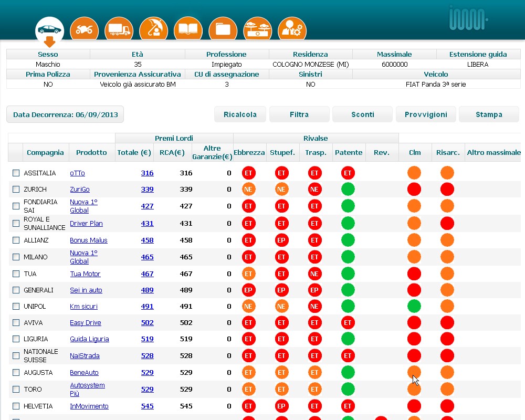Open the Filtra options
This screenshot has height=420, width=525.
click(x=299, y=114)
